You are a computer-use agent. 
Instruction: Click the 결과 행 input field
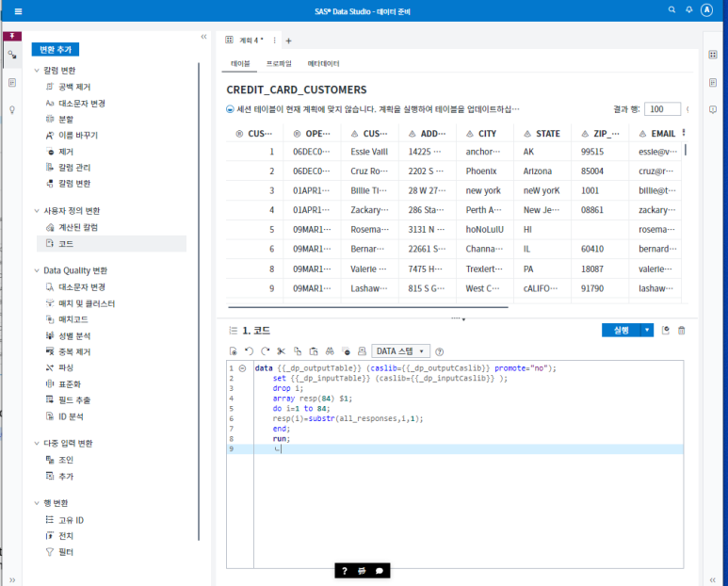(662, 109)
